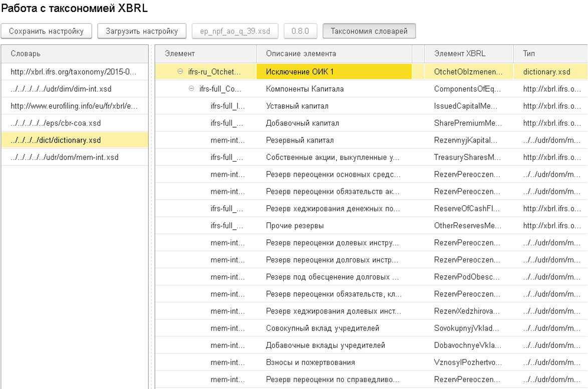Select the dim-int.xsd dictionary entry

(x=61, y=89)
